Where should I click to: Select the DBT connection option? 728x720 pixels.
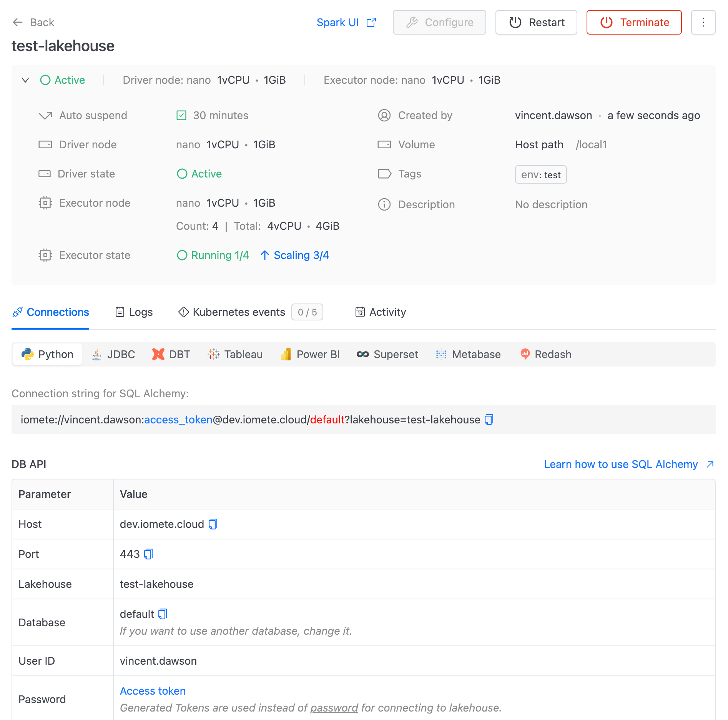click(171, 354)
